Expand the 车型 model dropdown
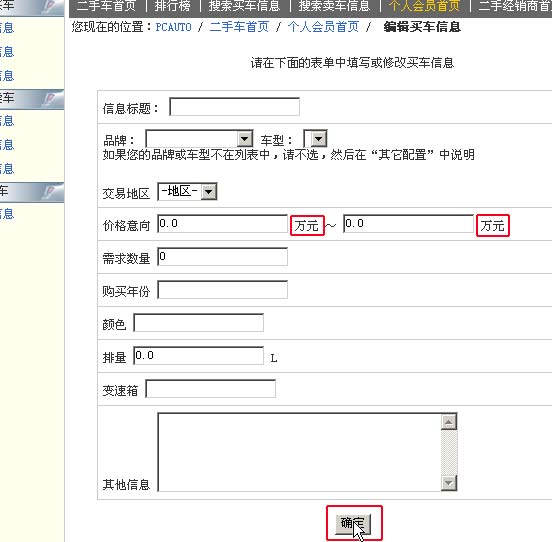552x542 pixels. point(315,139)
